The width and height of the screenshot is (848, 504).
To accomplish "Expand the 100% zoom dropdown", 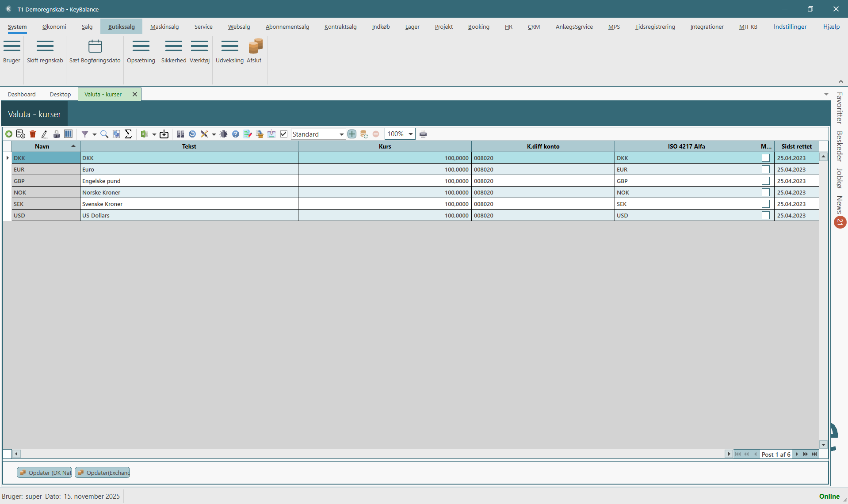I will point(410,134).
